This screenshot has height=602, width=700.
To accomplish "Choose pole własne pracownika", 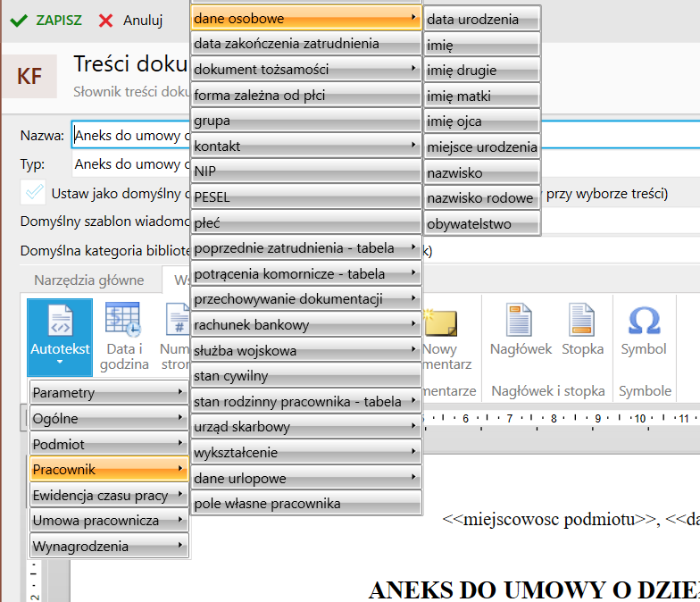I will click(306, 504).
